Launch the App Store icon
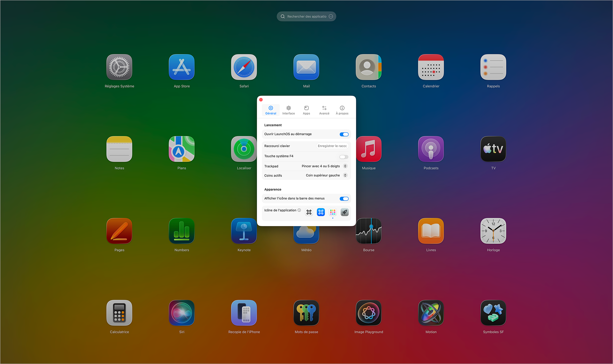 point(182,67)
